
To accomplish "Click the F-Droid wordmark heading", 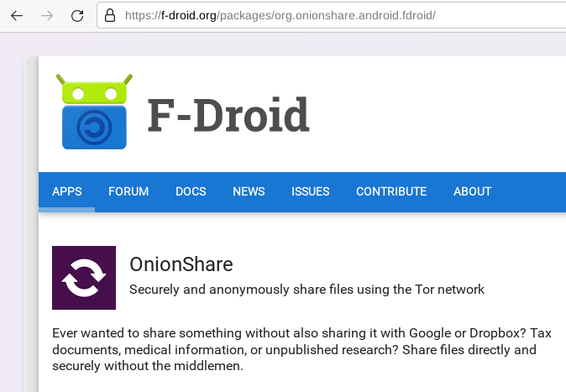I will point(228,115).
